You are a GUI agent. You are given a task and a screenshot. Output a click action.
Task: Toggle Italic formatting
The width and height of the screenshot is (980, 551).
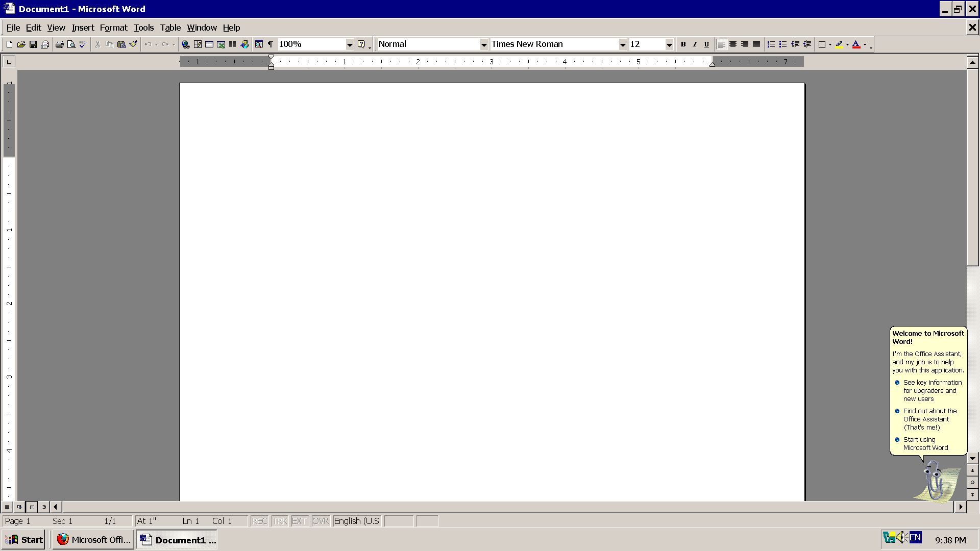(695, 44)
